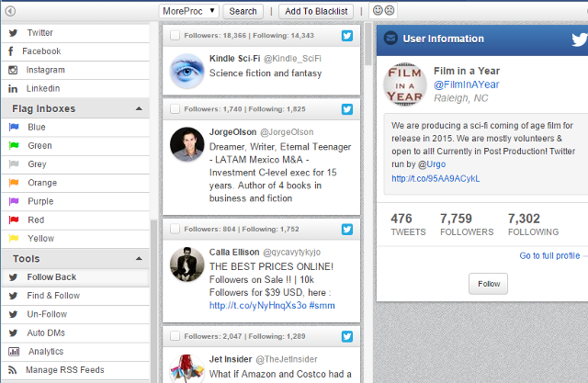This screenshot has height=383, width=588.
Task: Click Twitter bird icon on Calla Ellison card
Action: (348, 228)
